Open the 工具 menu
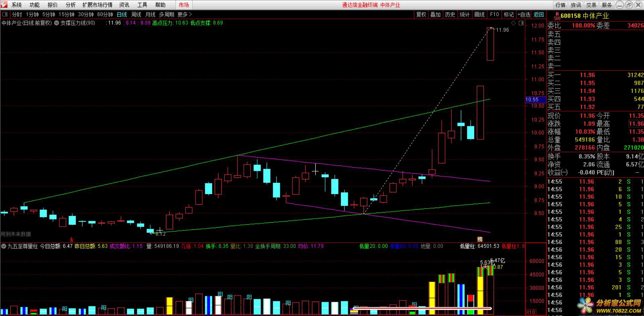 point(142,5)
